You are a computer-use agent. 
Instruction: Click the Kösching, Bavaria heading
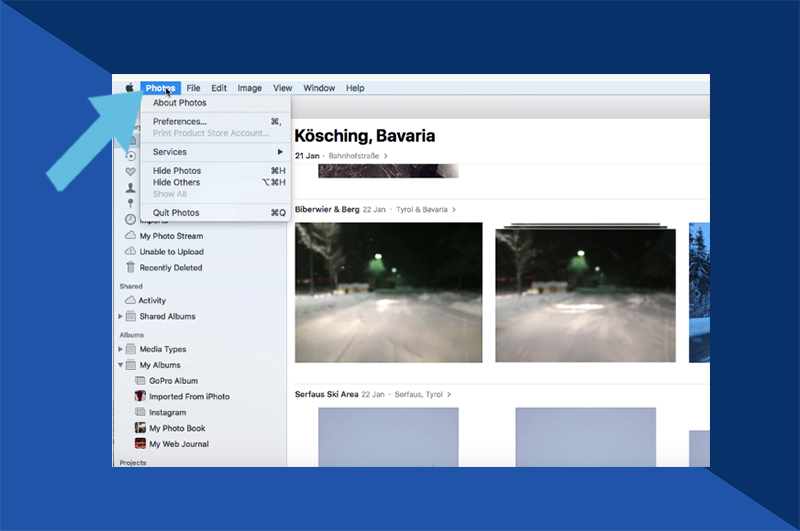365,136
